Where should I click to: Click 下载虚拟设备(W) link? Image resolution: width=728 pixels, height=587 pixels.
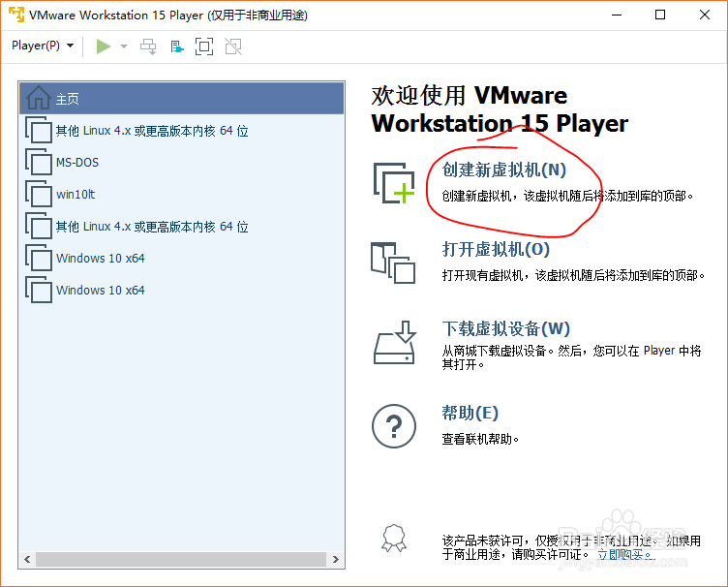[x=505, y=328]
